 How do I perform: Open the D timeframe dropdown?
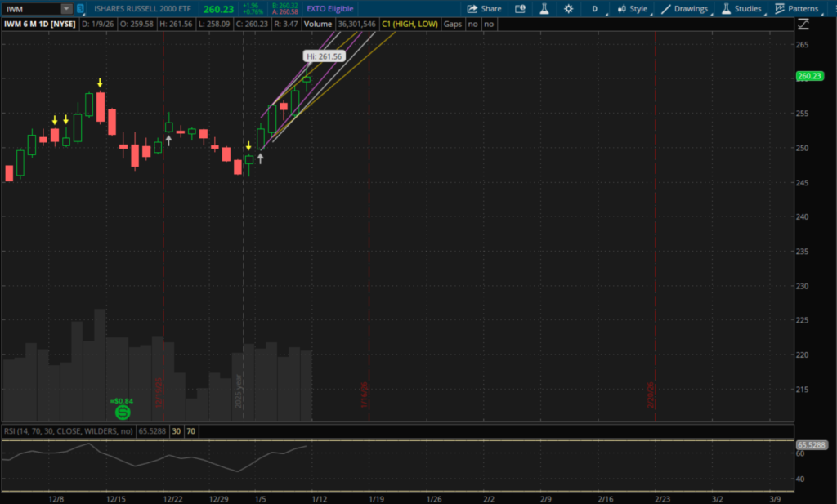click(x=594, y=8)
